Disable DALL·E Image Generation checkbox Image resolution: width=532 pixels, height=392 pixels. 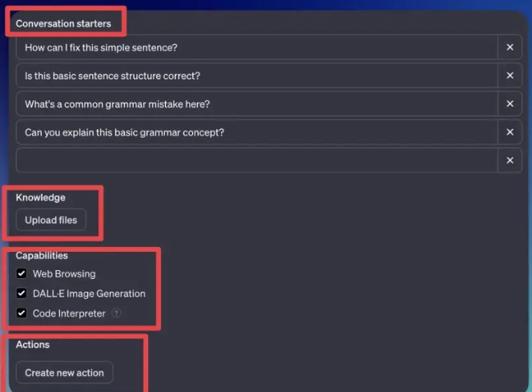pos(22,293)
